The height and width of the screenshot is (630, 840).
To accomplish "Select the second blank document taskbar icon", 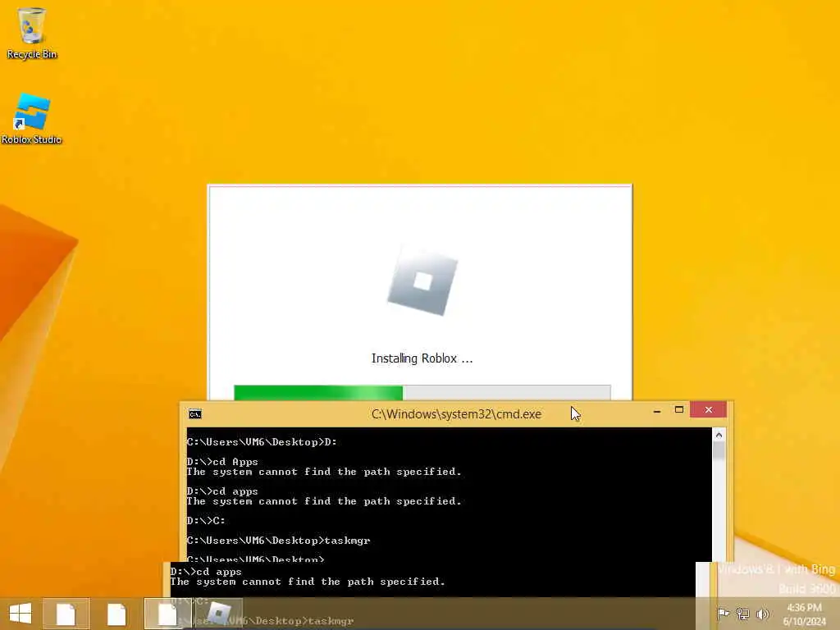I will click(x=116, y=614).
